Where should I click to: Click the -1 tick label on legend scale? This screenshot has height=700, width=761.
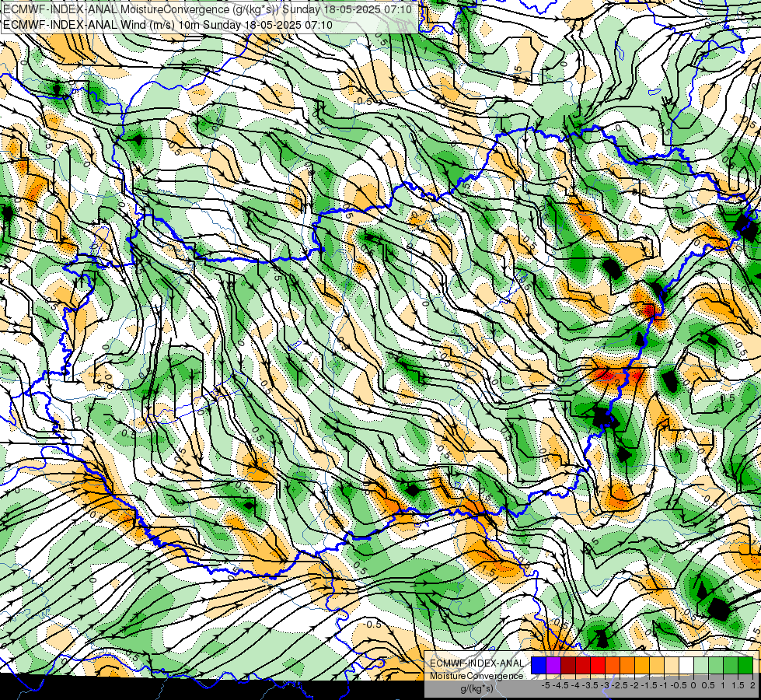click(664, 685)
